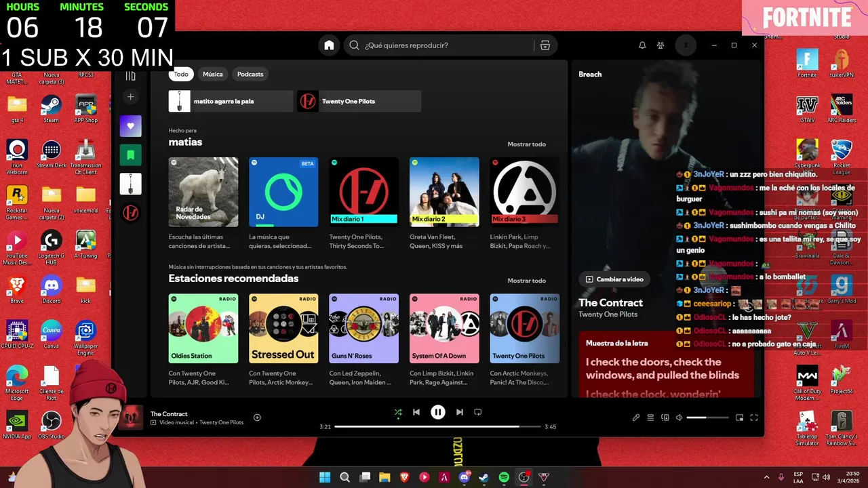868x488 pixels.
Task: Open Canva desktop shortcut
Action: click(x=52, y=335)
